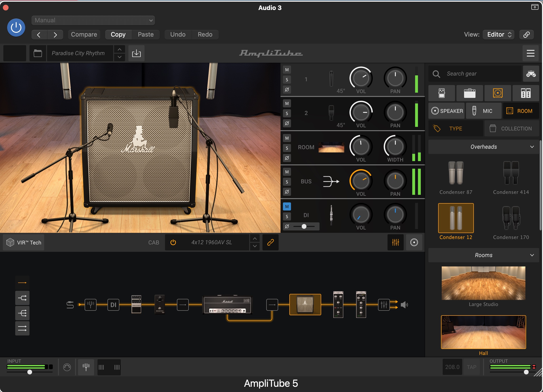Screen dimensions: 543x392
Task: Invert phase on the BUS channel
Action: click(x=287, y=192)
